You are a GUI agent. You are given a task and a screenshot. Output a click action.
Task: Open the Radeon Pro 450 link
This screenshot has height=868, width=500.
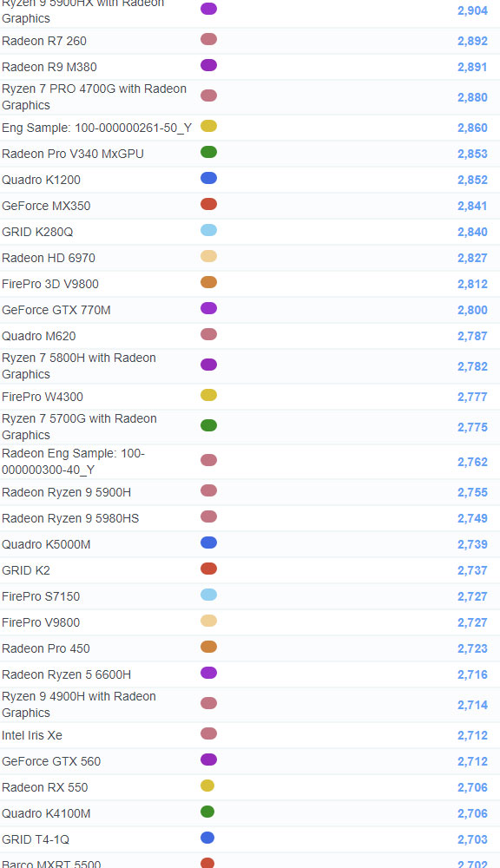pyautogui.click(x=45, y=648)
